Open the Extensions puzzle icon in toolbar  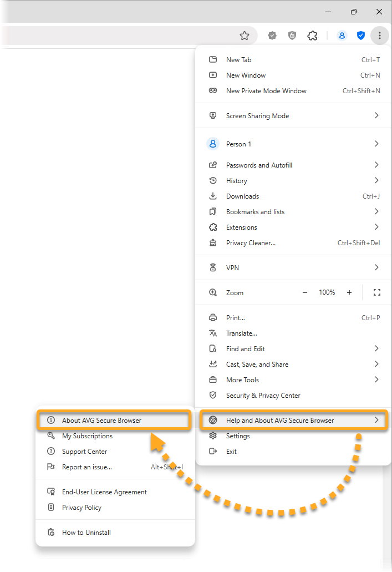(x=312, y=36)
